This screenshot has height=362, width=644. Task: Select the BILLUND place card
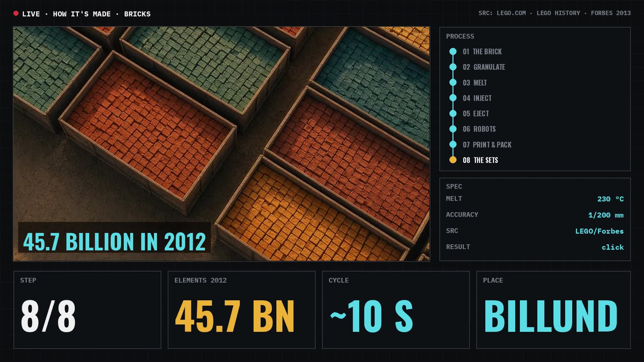553,310
